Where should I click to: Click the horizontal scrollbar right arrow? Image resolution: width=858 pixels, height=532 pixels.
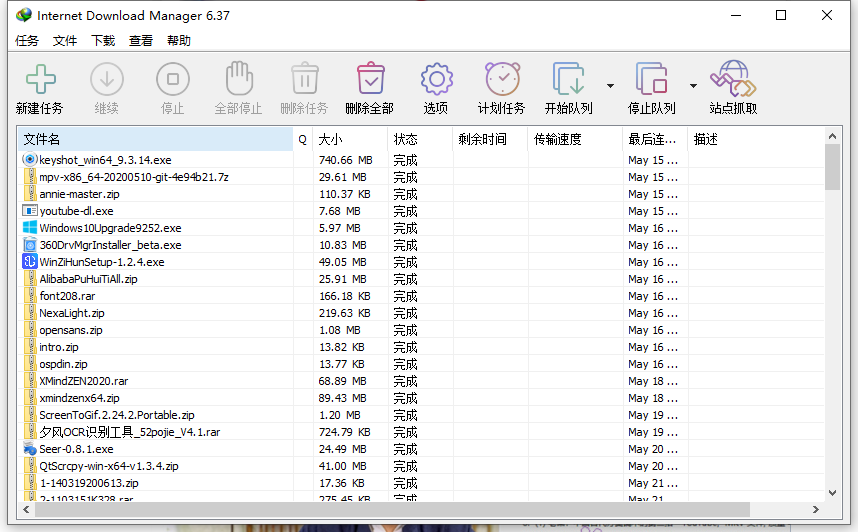tap(817, 510)
